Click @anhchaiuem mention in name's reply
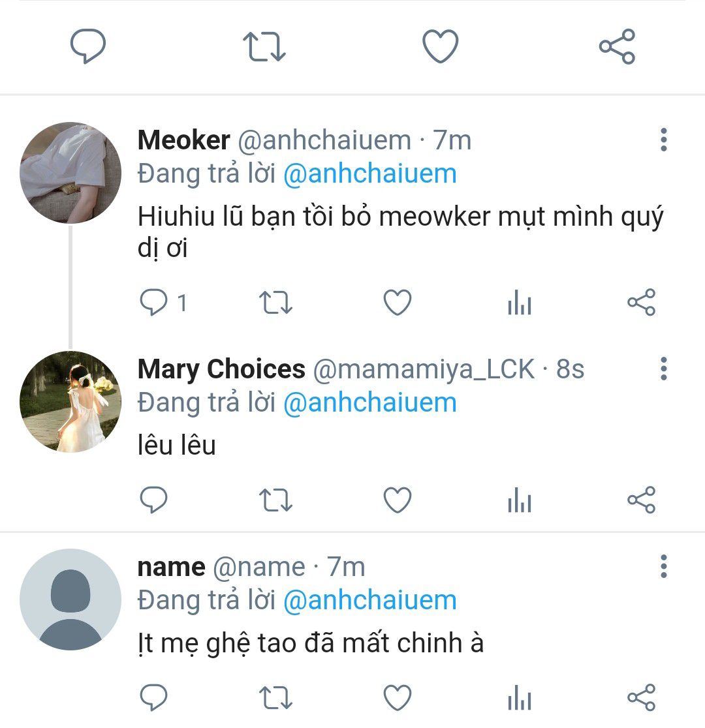 pyautogui.click(x=369, y=601)
